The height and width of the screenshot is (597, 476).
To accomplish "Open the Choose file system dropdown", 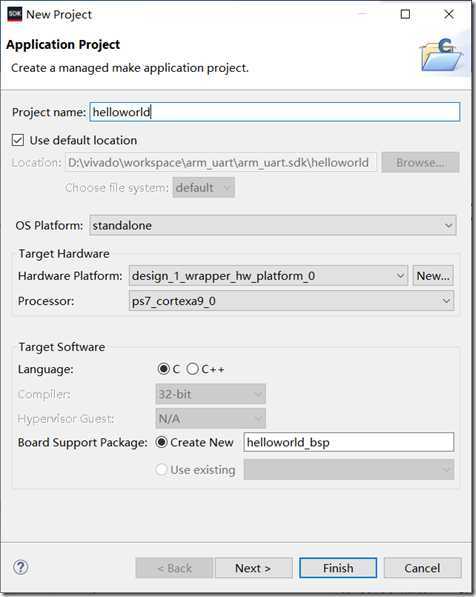I will coord(204,188).
